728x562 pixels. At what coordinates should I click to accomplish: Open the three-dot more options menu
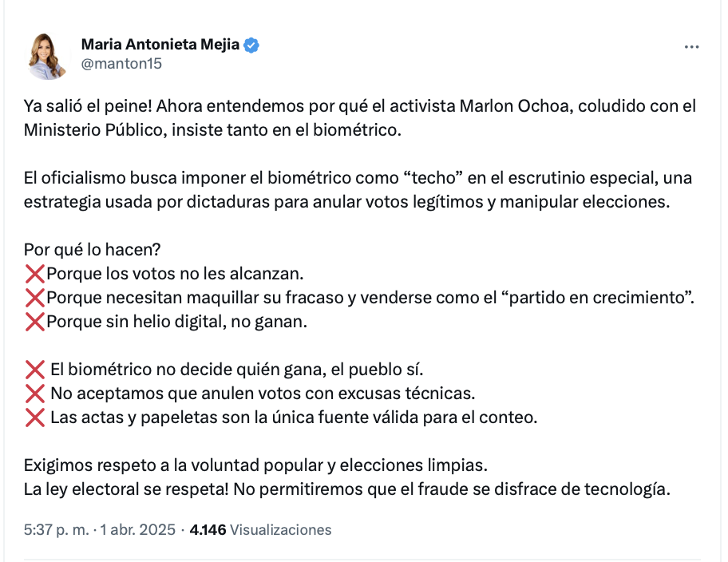[x=691, y=47]
